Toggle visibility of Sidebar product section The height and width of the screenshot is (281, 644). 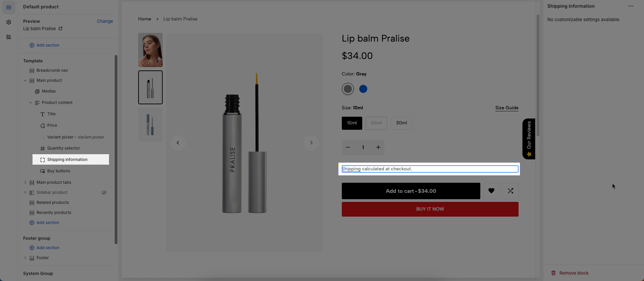point(104,192)
